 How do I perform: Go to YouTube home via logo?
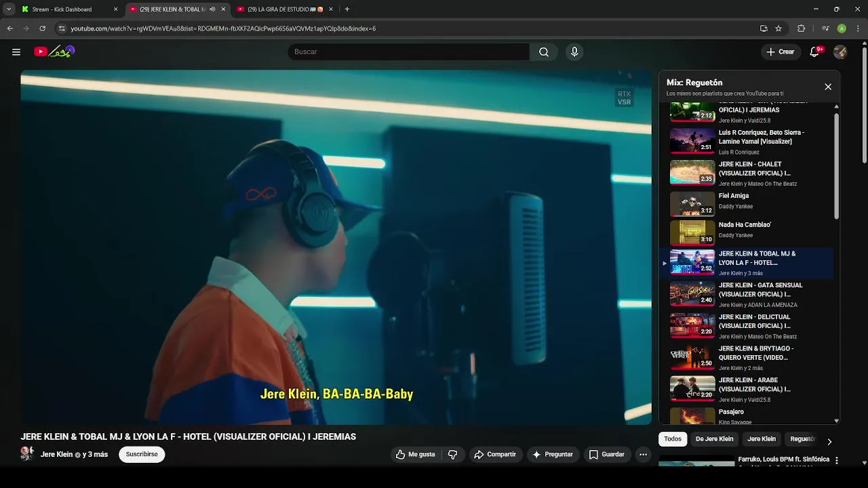[54, 52]
